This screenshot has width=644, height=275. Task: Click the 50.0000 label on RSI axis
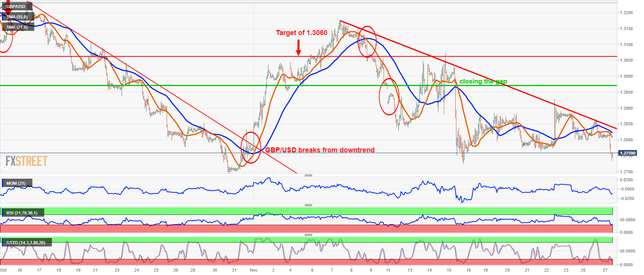(627, 220)
